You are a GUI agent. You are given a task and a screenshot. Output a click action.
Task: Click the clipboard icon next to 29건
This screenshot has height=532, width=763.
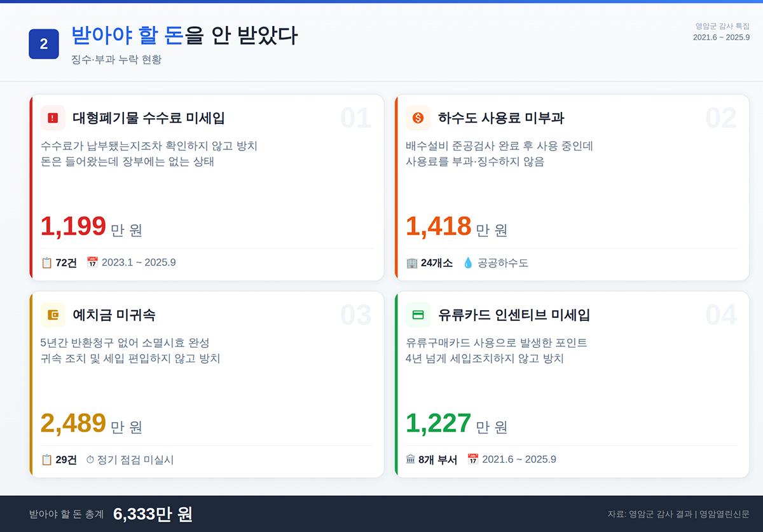(x=46, y=460)
